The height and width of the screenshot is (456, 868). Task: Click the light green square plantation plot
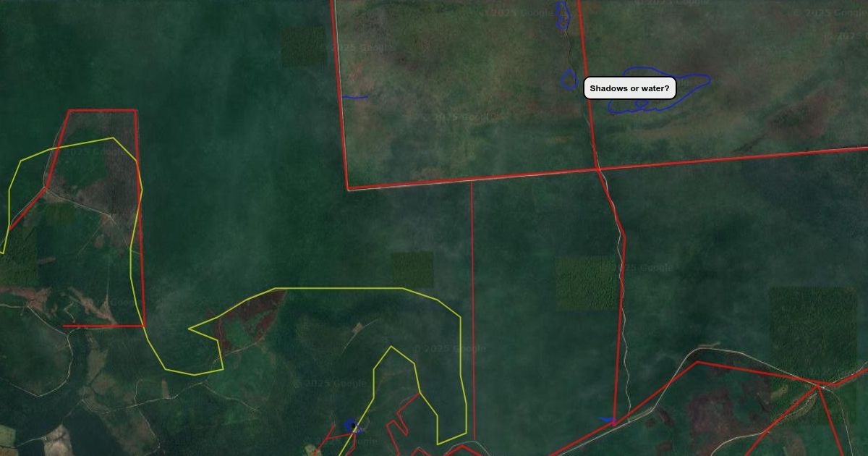pos(586,283)
